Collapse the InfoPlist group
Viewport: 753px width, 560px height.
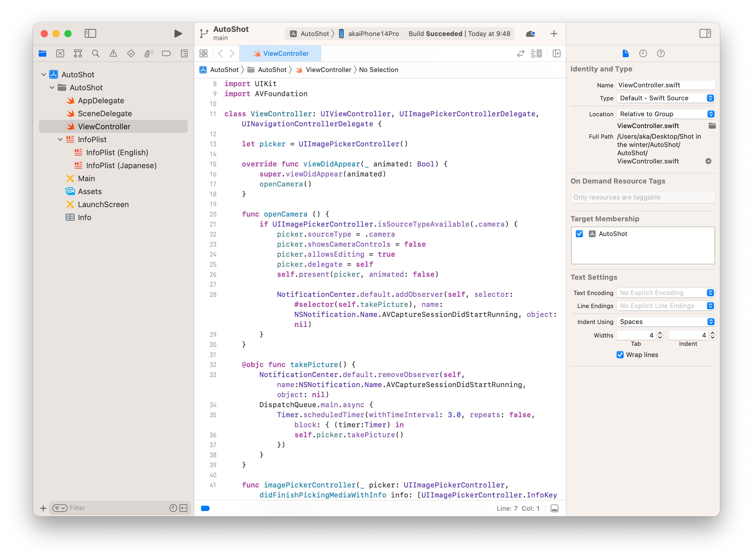60,139
